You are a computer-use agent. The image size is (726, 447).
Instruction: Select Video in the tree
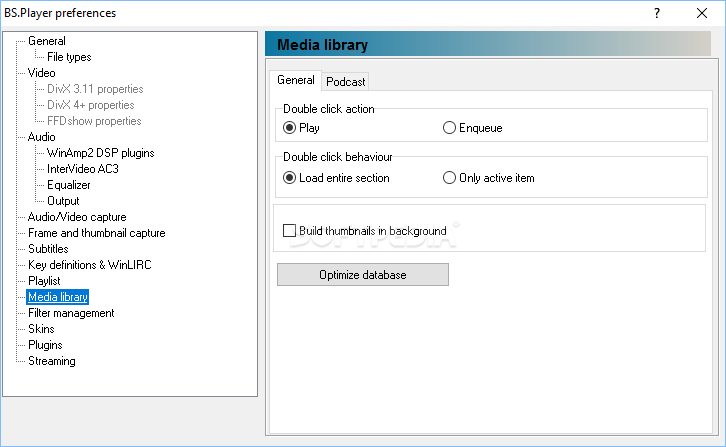pyautogui.click(x=41, y=73)
